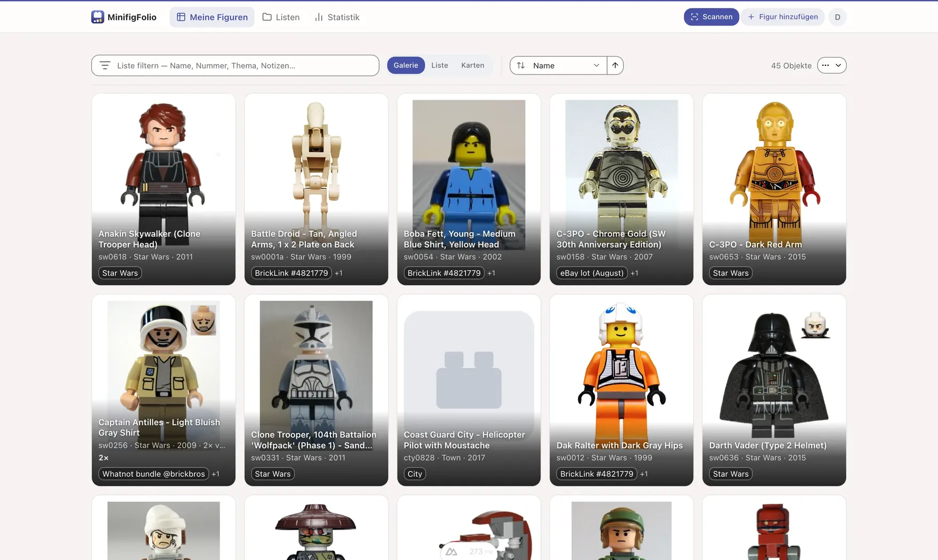Click the MinifigFolio logo icon

(x=98, y=17)
